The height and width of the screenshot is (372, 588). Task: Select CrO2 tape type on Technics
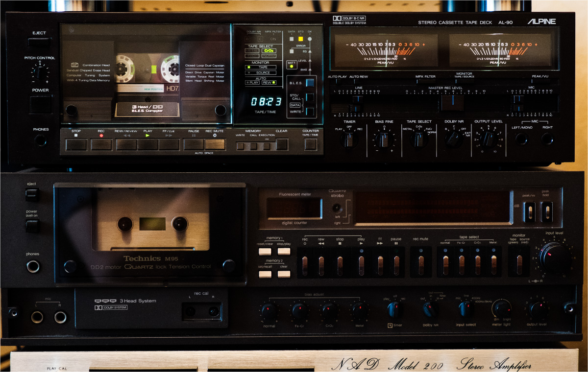click(477, 265)
